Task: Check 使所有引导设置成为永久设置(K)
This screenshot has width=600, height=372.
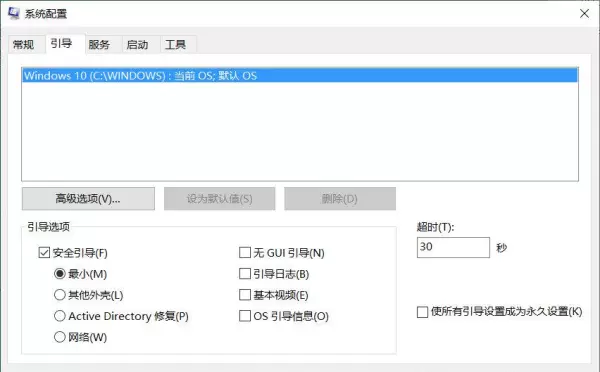Action: (x=422, y=312)
